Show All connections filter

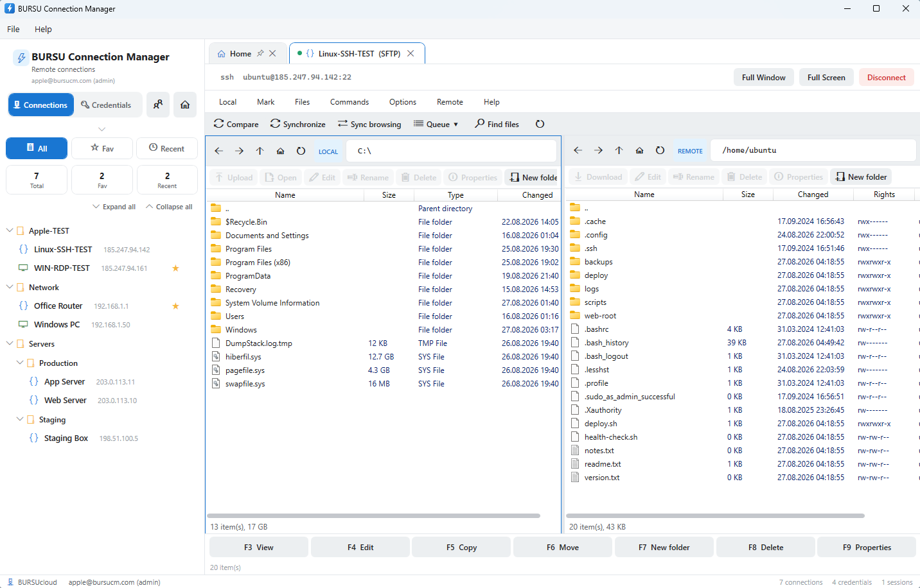[37, 148]
